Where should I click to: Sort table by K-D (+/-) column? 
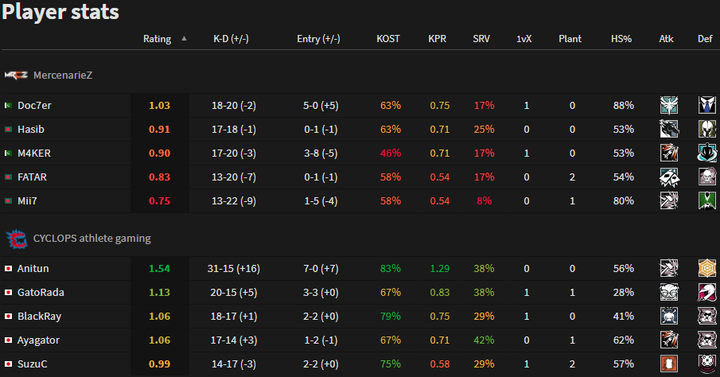231,39
